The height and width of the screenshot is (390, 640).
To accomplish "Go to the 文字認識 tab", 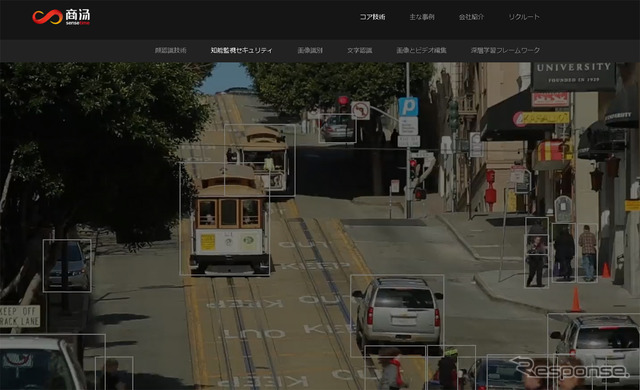I will click(359, 50).
